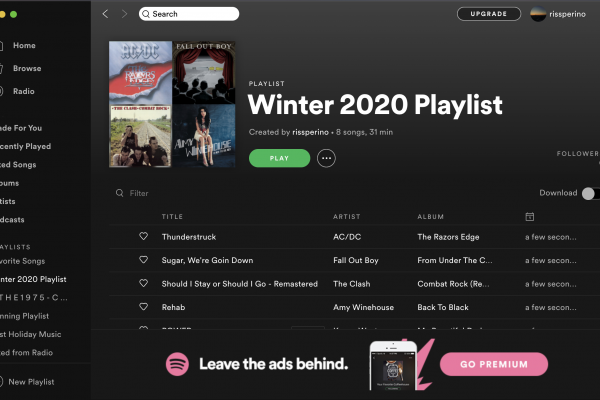Select the THE1975 playlist in sidebar
Image resolution: width=600 pixels, height=400 pixels.
pos(34,297)
